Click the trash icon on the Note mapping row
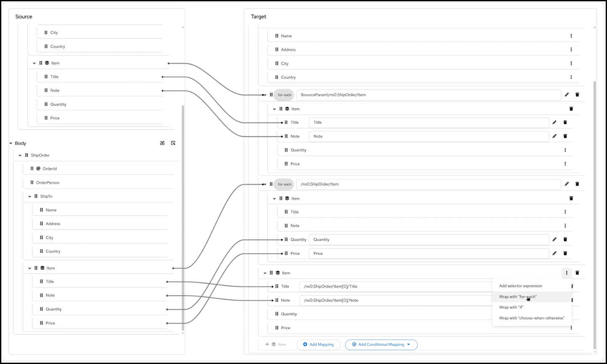The height and width of the screenshot is (364, 607). 565,136
